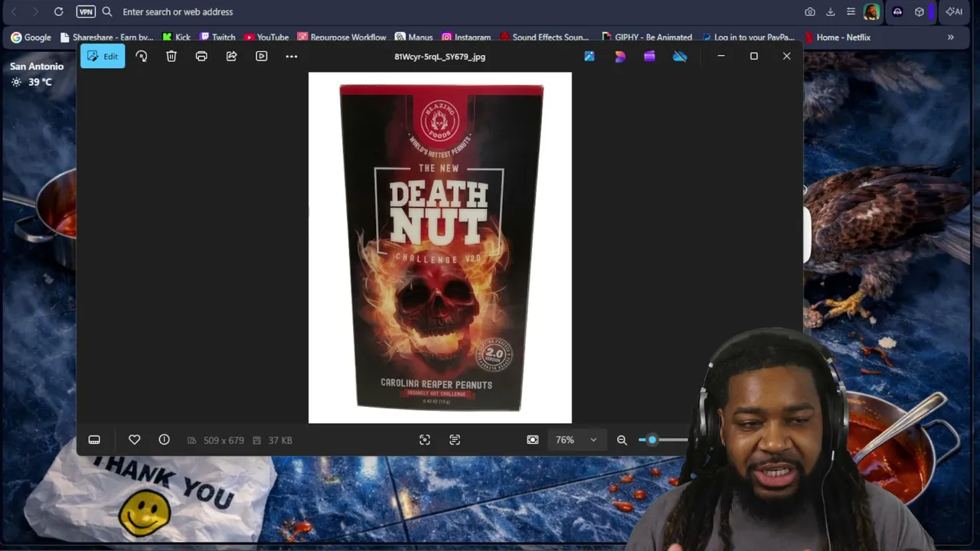Expand the bookmarks overflow chevron
This screenshot has width=980, height=551.
tap(951, 37)
